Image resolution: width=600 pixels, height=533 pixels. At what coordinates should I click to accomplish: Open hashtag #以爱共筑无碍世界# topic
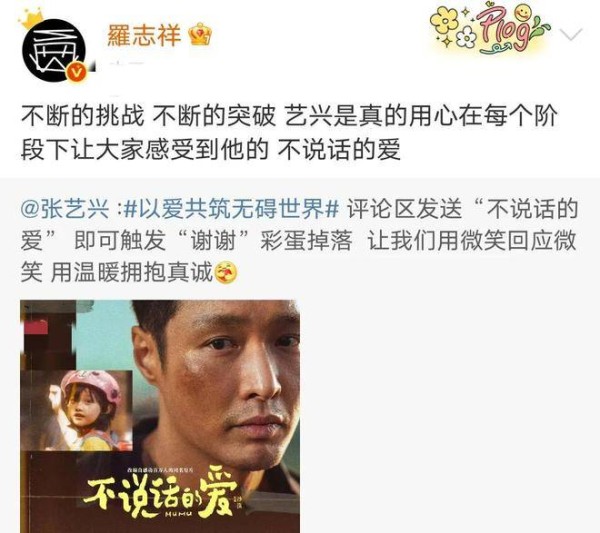[x=232, y=209]
